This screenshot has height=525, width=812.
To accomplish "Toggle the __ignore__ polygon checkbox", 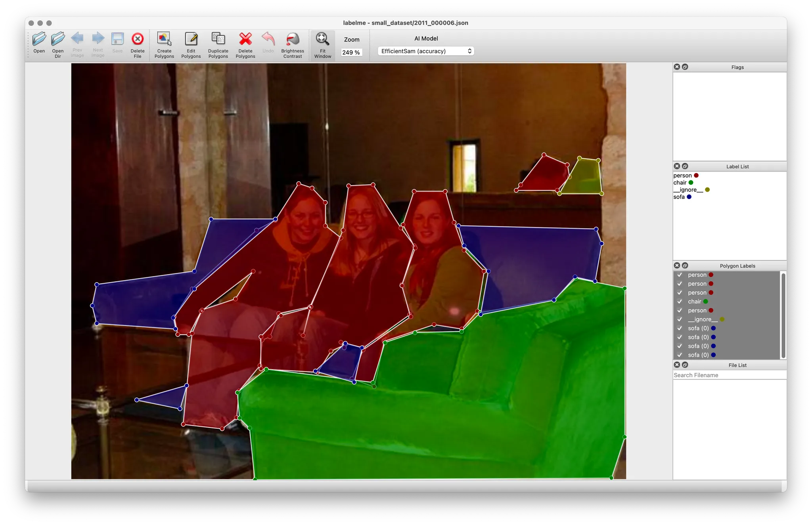I will click(680, 319).
